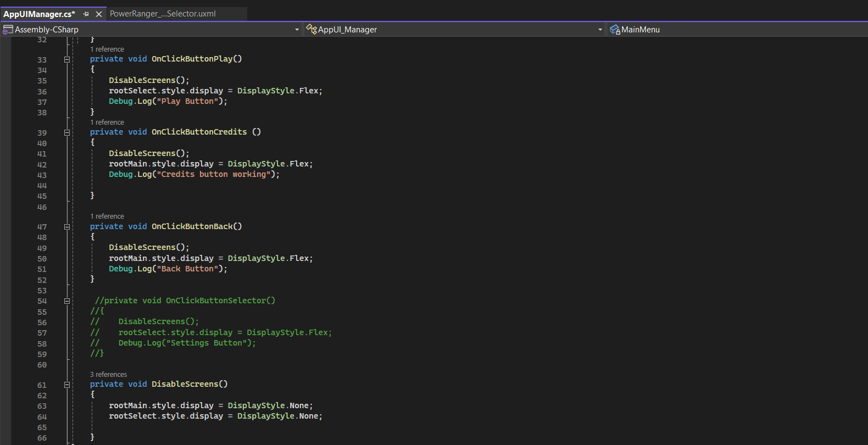Collapse the OnClickButtonBack method
The width and height of the screenshot is (868, 445).
(x=67, y=227)
